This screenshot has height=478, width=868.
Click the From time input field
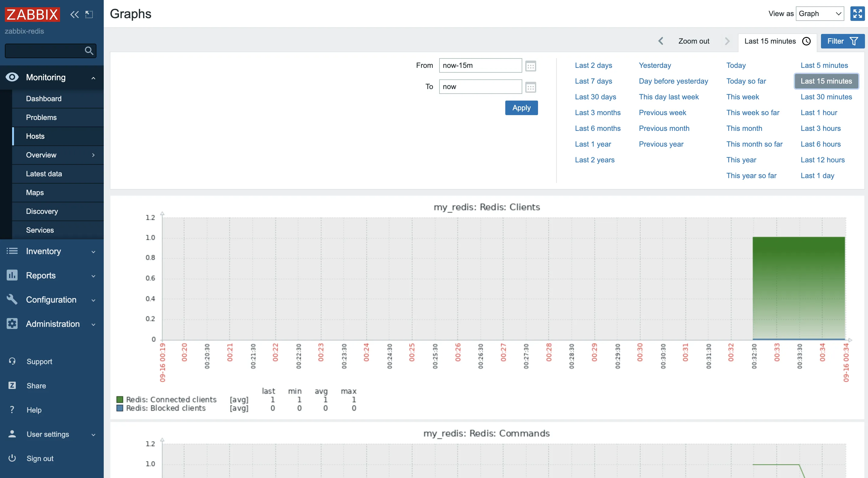click(x=480, y=65)
